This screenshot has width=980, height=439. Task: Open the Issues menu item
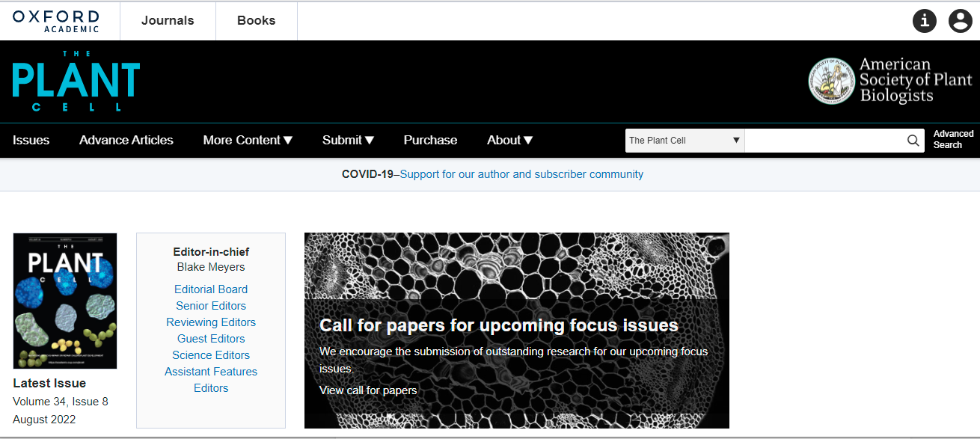[31, 141]
